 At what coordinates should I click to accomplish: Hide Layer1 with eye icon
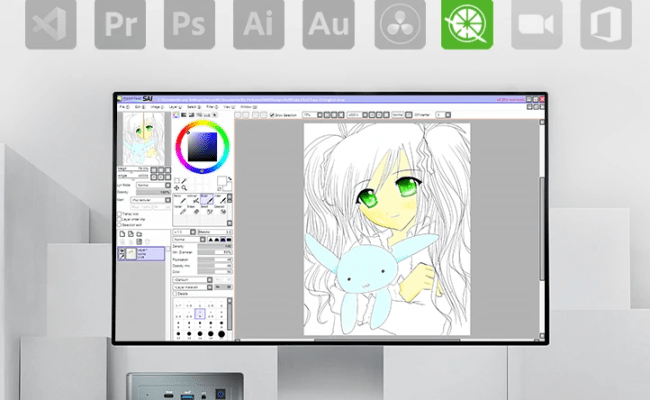[121, 250]
